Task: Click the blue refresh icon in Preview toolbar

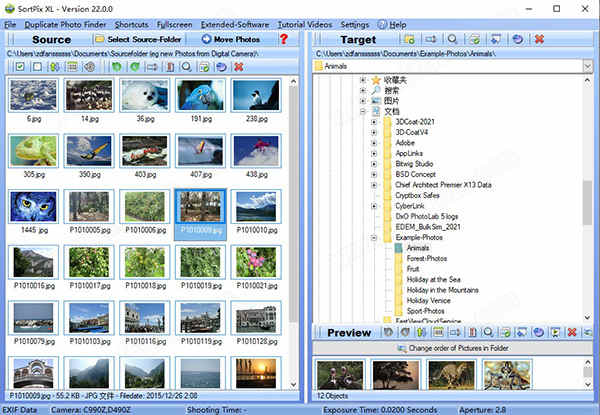Action: (x=539, y=332)
